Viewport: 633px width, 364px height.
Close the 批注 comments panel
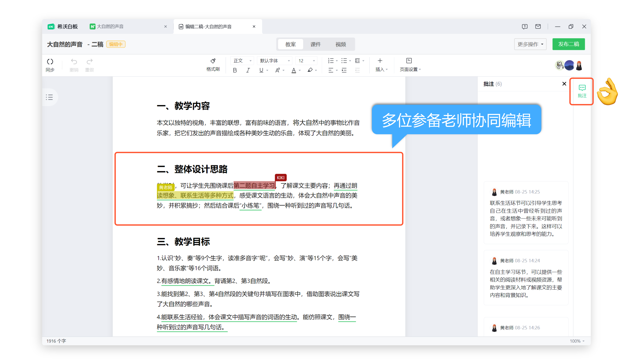tap(564, 84)
